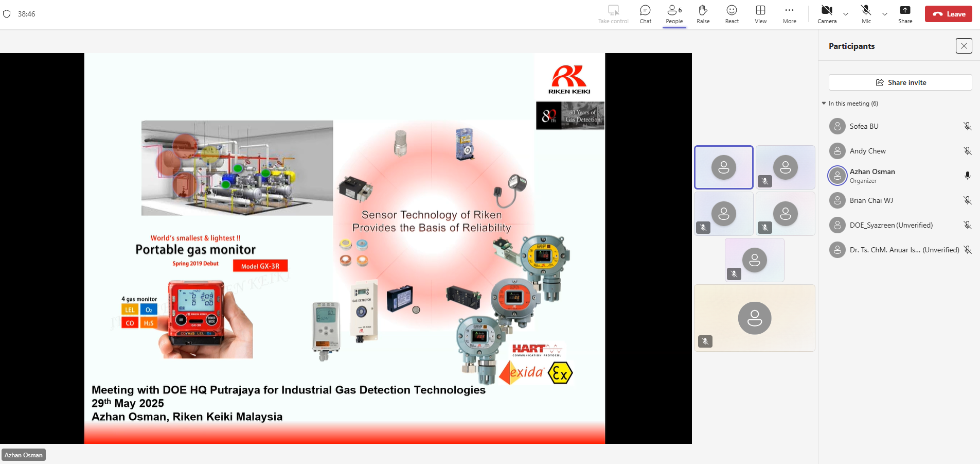Expand the camera options chevron
Image resolution: width=980 pixels, height=464 pixels.
846,14
